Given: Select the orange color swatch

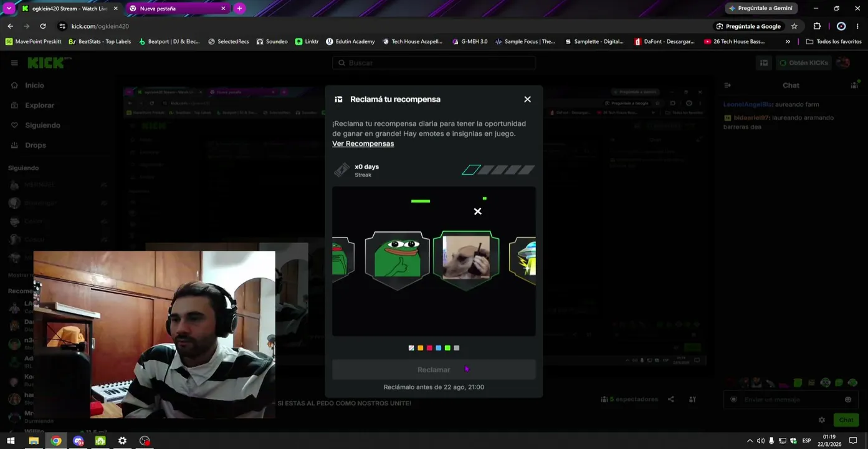Looking at the screenshot, I should tap(420, 348).
